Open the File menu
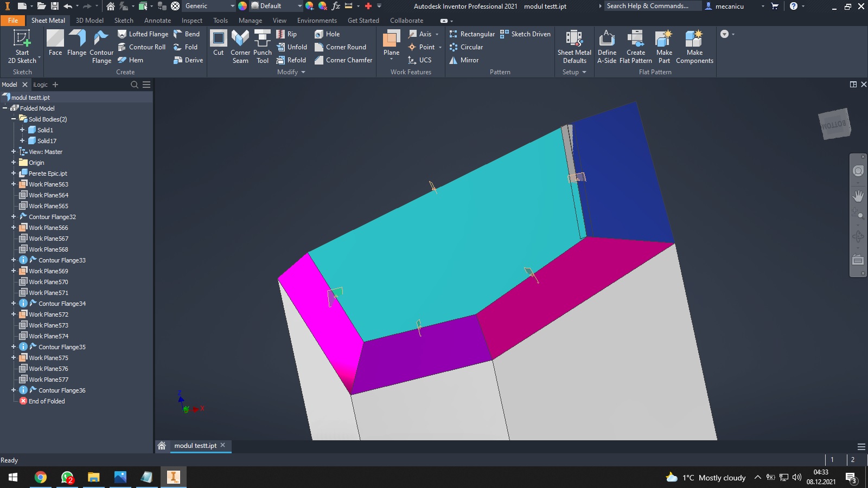 coord(12,20)
